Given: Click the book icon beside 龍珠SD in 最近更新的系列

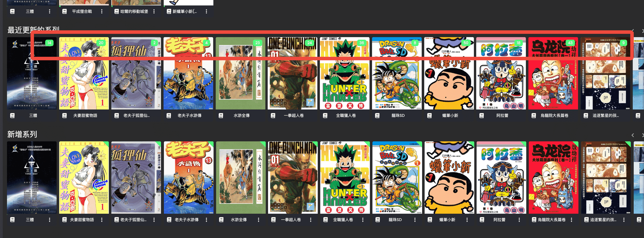Looking at the screenshot, I should coord(377,115).
